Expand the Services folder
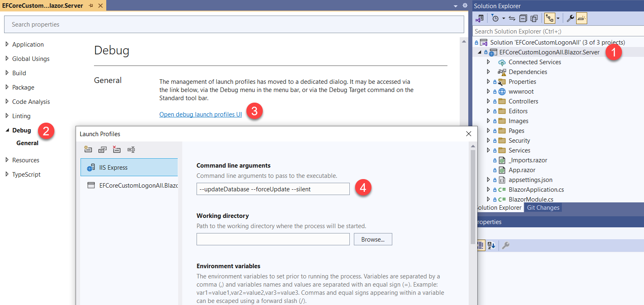The image size is (644, 305). (488, 150)
